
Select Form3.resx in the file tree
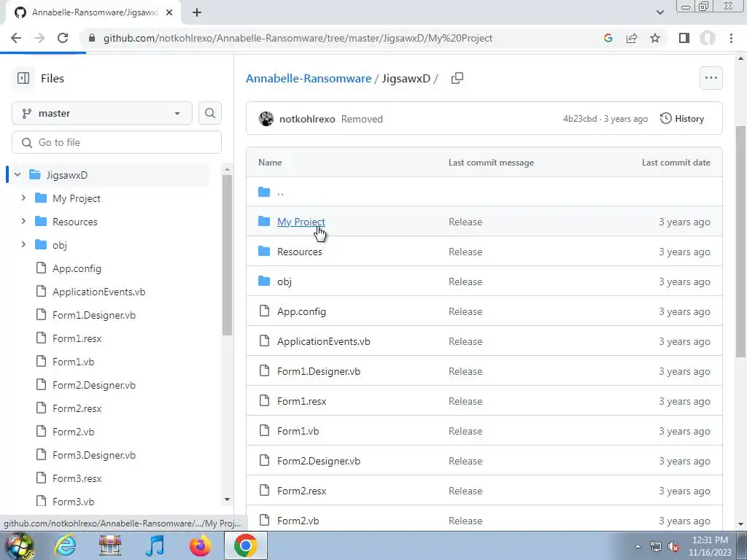77,478
